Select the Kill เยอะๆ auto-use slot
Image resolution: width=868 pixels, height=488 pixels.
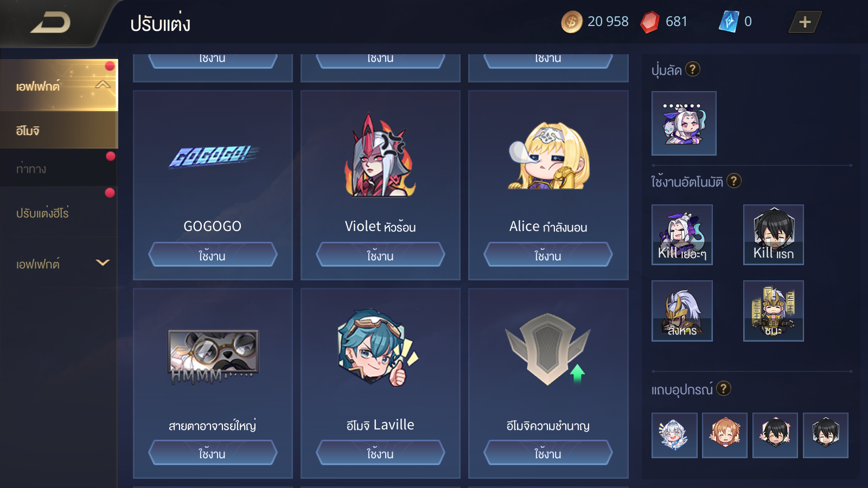pyautogui.click(x=682, y=235)
